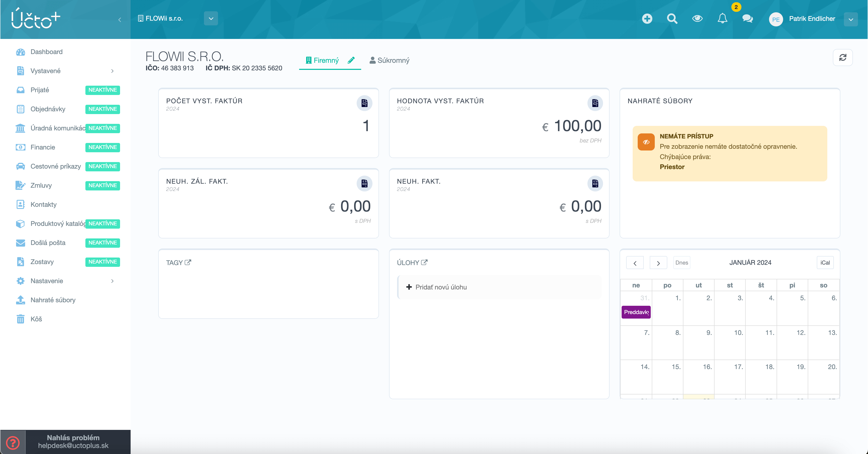
Task: Click the add new plus icon
Action: pos(647,19)
